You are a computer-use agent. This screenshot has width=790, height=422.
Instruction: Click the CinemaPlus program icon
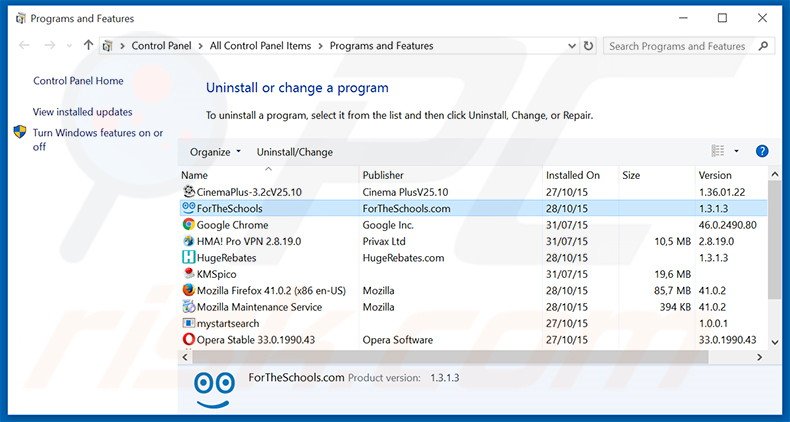[189, 191]
